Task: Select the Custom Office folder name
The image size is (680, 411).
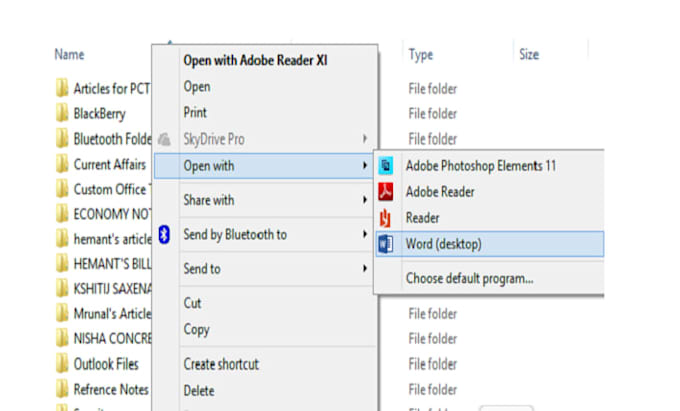Action: (x=112, y=189)
